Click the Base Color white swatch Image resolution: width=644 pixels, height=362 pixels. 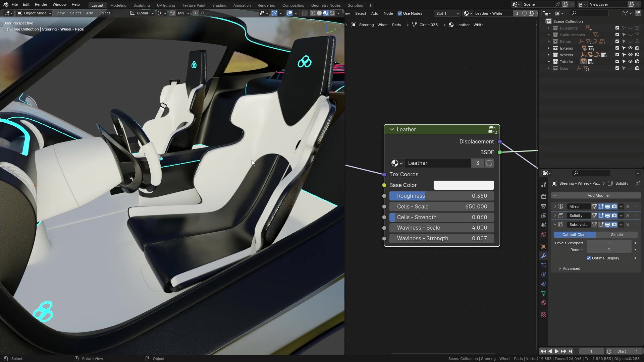point(464,185)
